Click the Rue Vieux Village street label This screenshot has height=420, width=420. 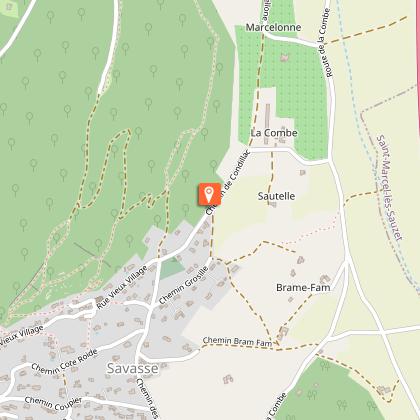coord(122,287)
